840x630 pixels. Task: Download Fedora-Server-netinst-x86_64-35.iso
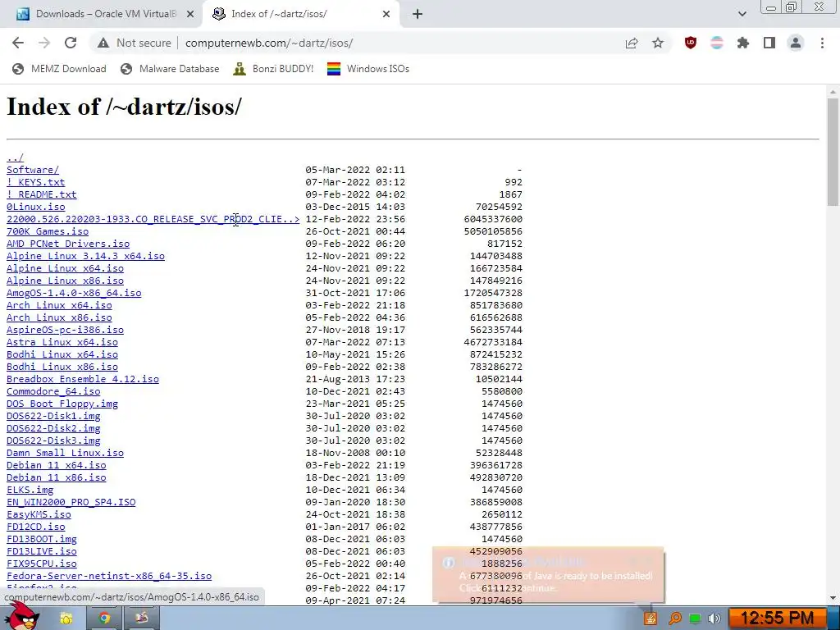pos(109,577)
